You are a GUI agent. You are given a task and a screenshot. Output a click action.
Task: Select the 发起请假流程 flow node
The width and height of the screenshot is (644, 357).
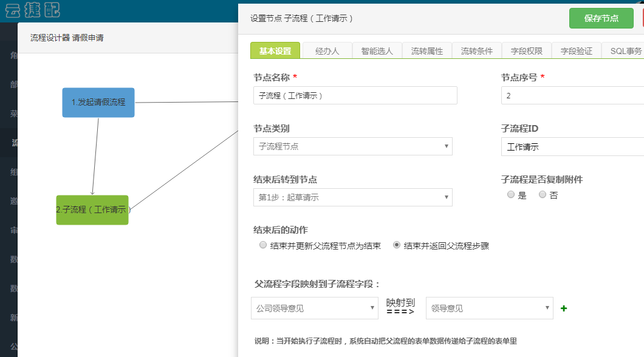click(x=98, y=103)
